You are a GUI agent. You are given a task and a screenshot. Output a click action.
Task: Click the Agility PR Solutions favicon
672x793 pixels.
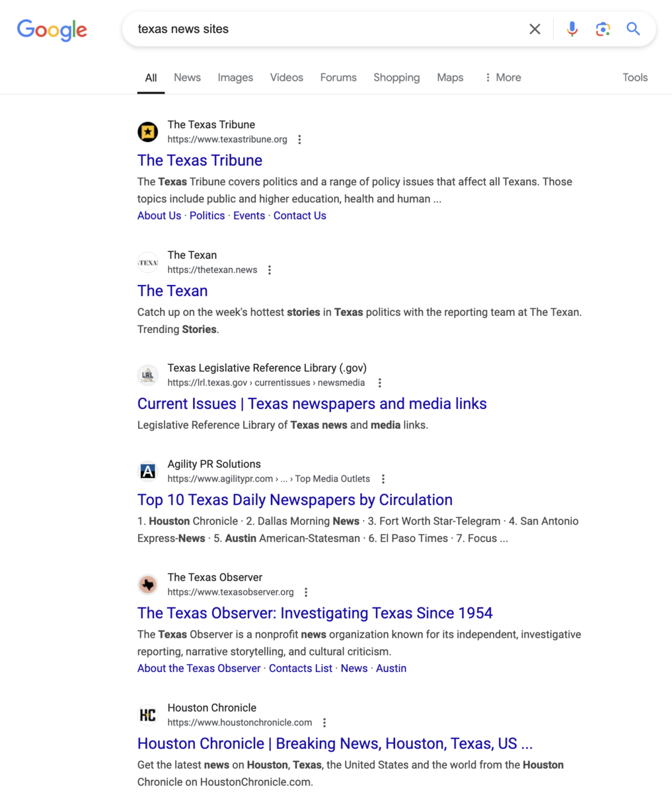[148, 471]
